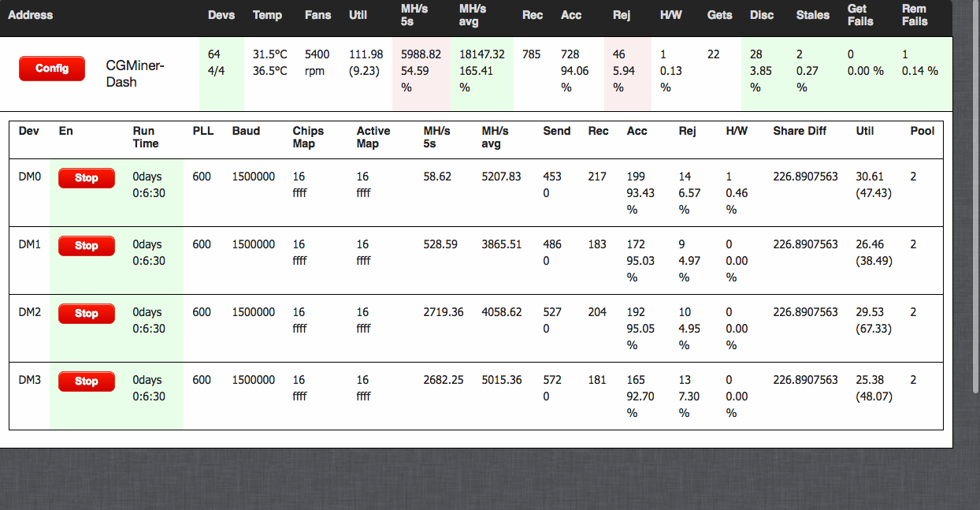Select the Gets value 22
Image resolution: width=980 pixels, height=510 pixels.
pos(714,54)
